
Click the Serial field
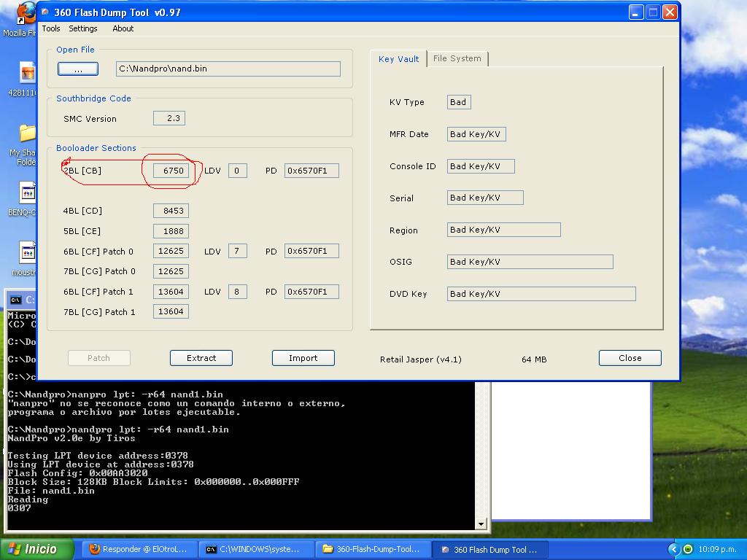[x=485, y=198]
